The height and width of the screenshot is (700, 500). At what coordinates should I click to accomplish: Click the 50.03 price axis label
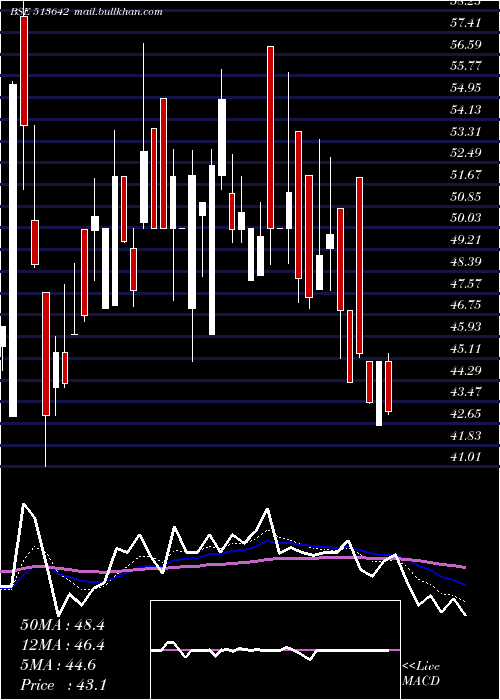pos(466,217)
